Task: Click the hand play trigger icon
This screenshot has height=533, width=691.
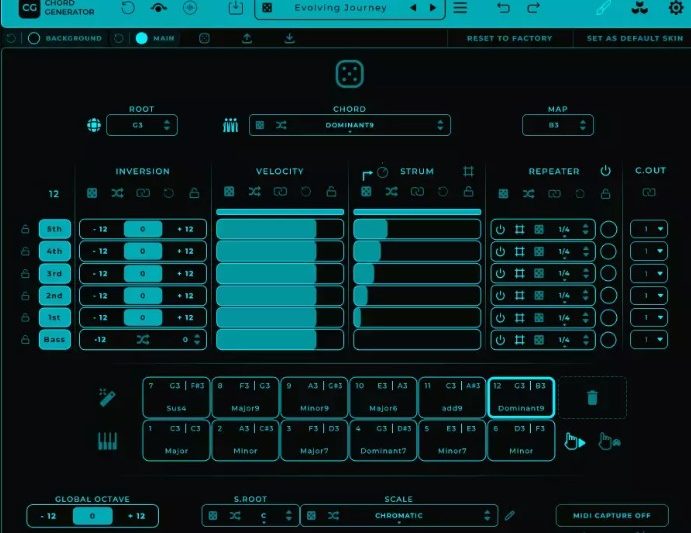Action: tap(575, 441)
